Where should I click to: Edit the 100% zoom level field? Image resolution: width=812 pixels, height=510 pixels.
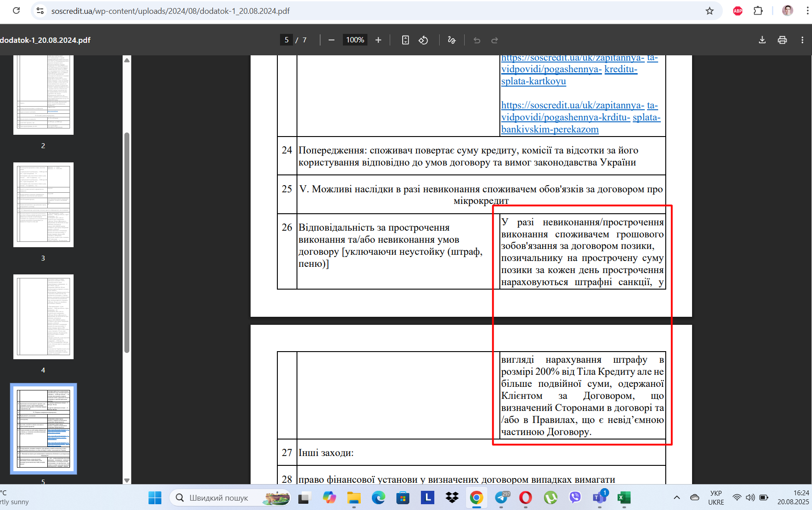(355, 40)
